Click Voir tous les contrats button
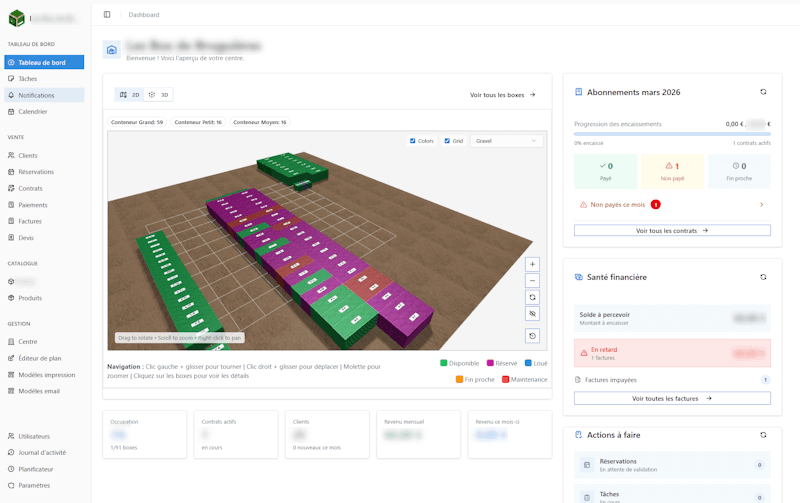 (672, 231)
